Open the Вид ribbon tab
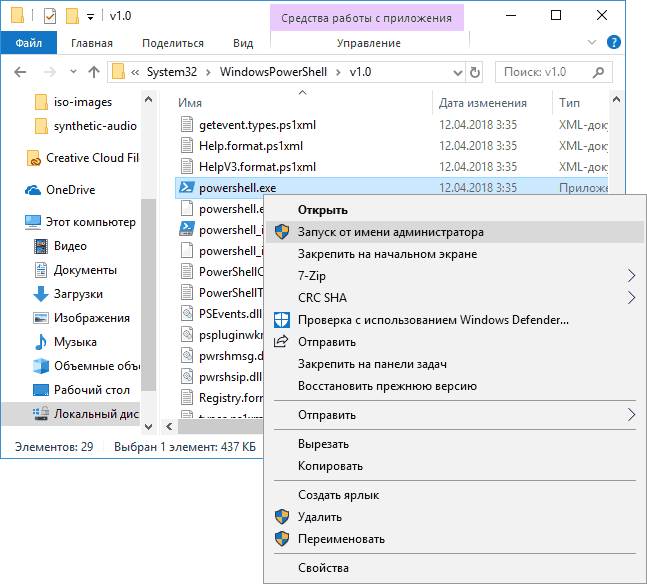 [x=243, y=43]
